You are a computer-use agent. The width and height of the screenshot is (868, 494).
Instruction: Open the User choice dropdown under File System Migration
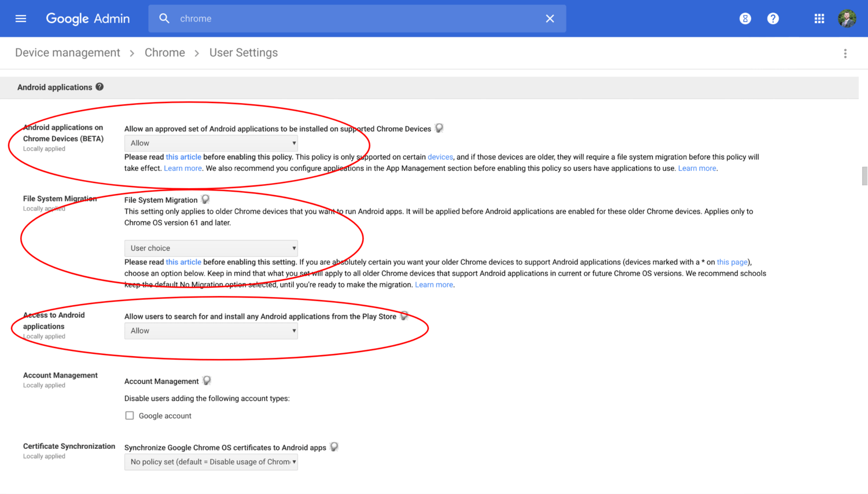[211, 248]
